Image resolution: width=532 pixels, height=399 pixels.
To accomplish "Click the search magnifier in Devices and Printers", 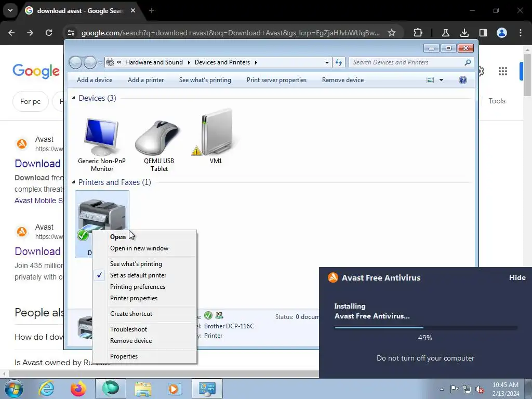I will pyautogui.click(x=468, y=62).
